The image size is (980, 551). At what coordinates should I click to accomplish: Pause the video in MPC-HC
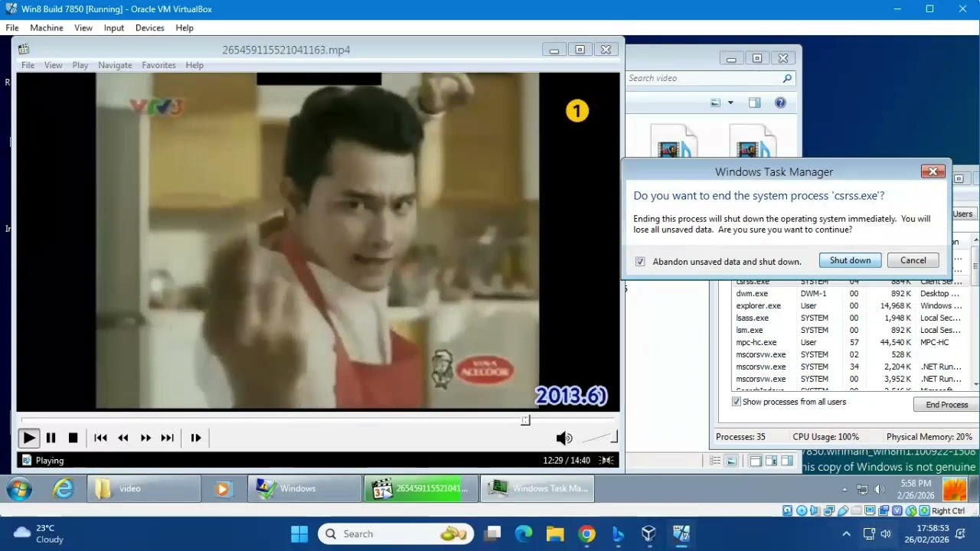click(51, 438)
